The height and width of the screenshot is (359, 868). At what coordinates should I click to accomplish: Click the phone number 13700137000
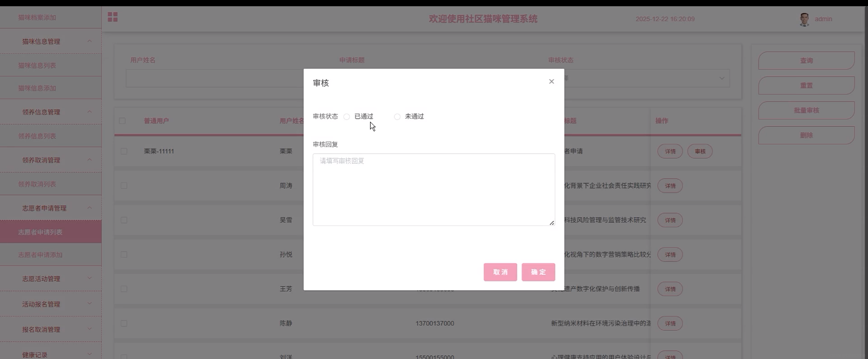[435, 323]
